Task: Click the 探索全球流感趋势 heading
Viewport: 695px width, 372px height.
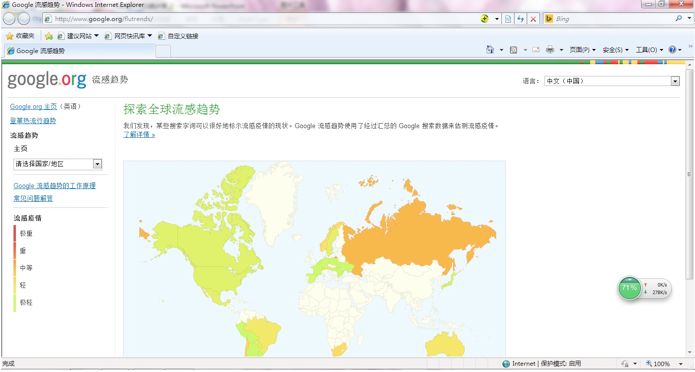Action: [172, 110]
